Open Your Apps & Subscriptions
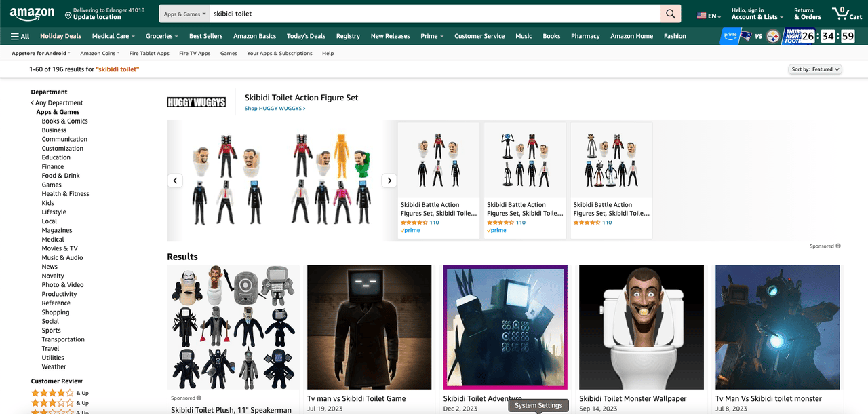868x414 pixels. [x=279, y=53]
